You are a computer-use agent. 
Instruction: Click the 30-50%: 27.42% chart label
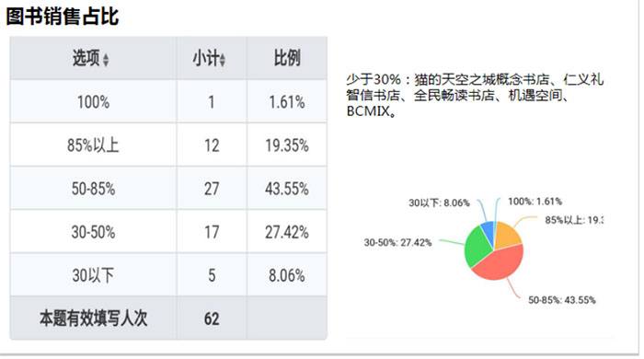[397, 243]
